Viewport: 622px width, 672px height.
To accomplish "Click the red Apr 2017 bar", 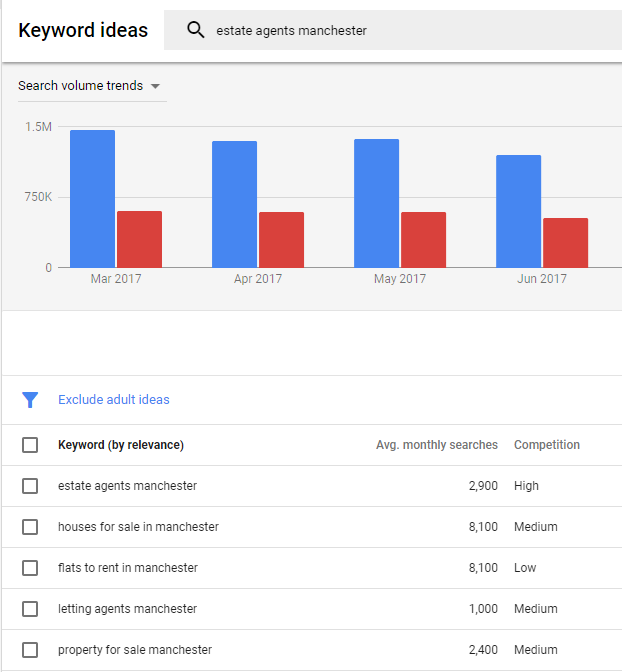I will (281, 240).
